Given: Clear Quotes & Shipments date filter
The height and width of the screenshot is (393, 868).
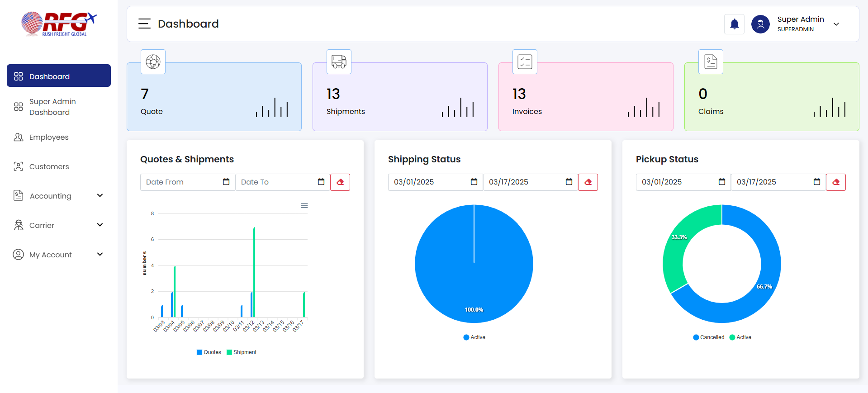Looking at the screenshot, I should tap(340, 182).
